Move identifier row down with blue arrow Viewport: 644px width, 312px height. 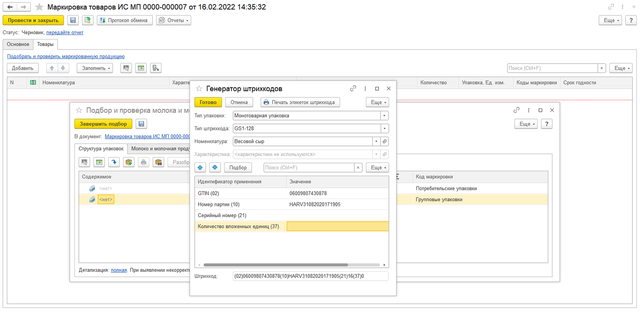(x=215, y=167)
